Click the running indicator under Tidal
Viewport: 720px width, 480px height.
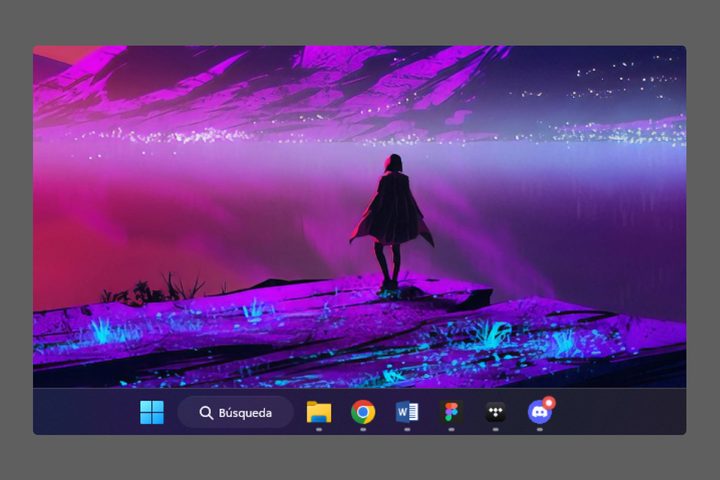tap(495, 429)
